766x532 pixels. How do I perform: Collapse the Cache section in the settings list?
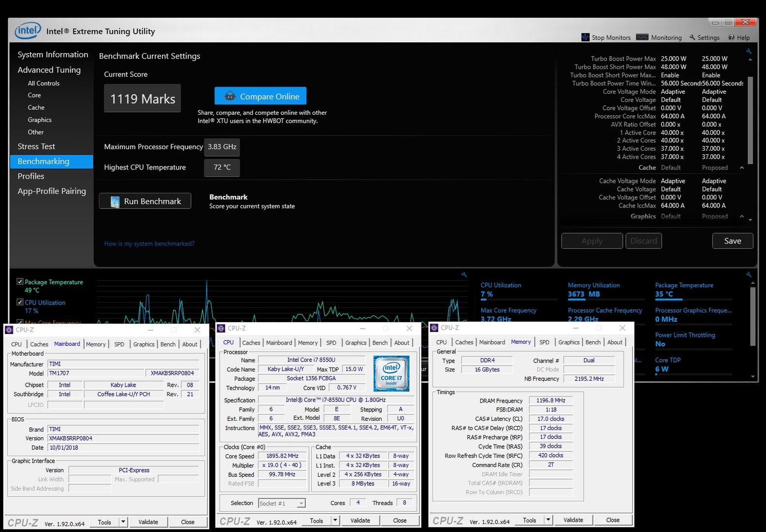pos(742,167)
